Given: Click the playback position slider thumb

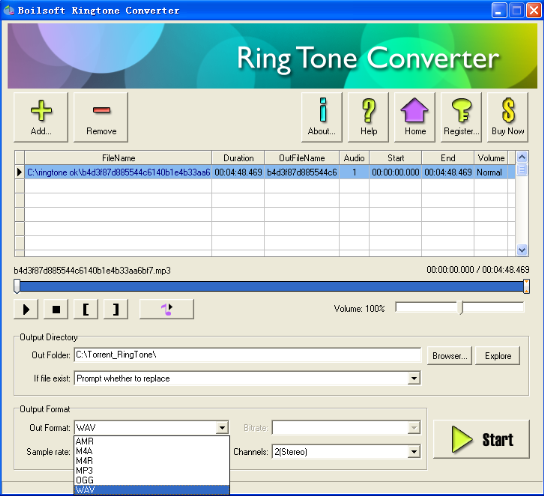Looking at the screenshot, I should [17, 287].
